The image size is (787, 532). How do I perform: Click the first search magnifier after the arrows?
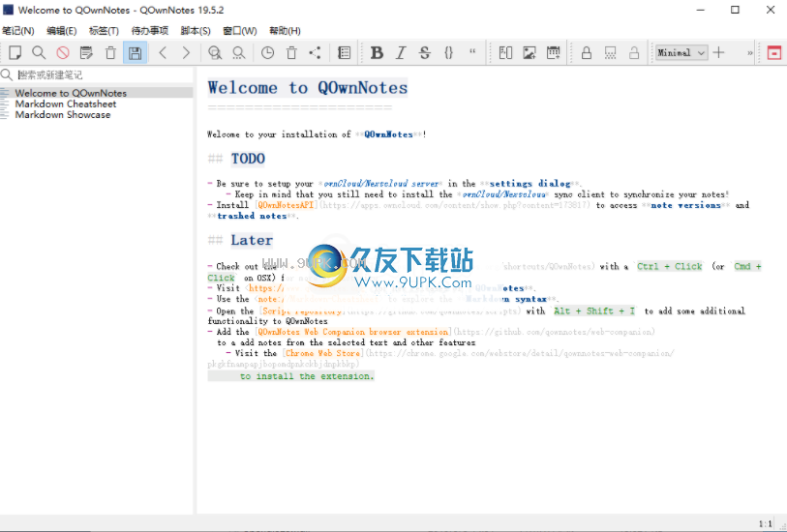215,52
